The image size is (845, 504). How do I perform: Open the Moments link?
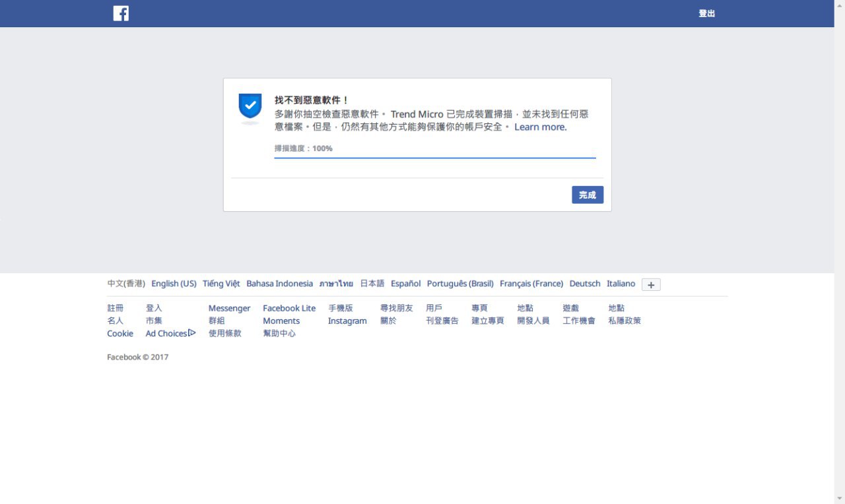point(281,321)
